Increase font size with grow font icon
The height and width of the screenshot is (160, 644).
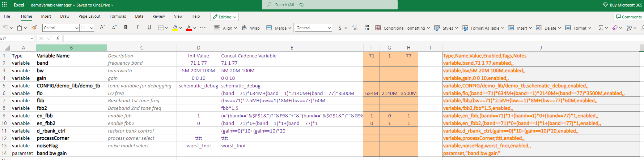pyautogui.click(x=102, y=27)
